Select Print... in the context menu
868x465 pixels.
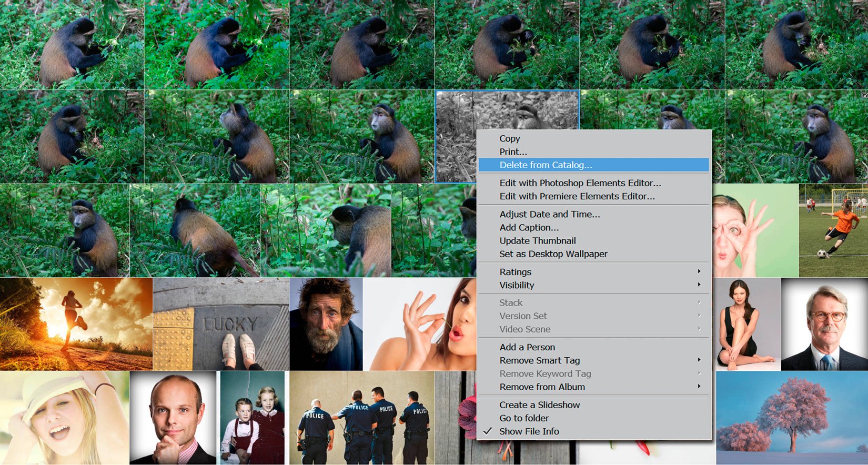pyautogui.click(x=593, y=151)
